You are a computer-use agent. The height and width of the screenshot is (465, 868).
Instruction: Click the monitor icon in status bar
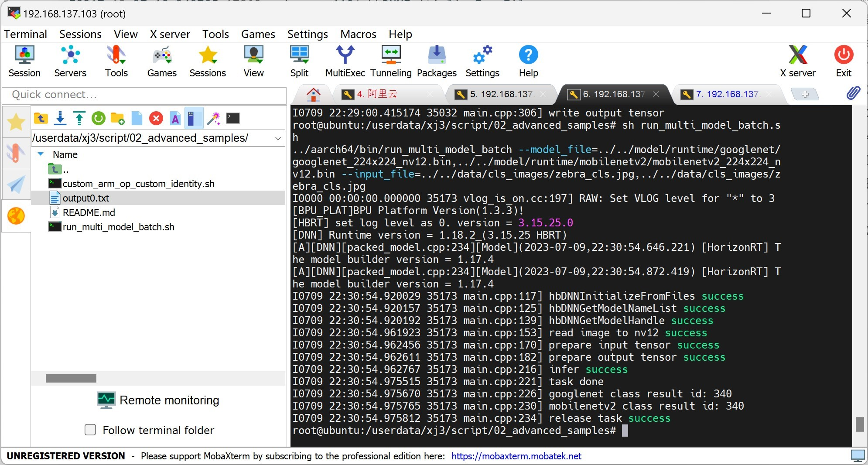pos(858,456)
